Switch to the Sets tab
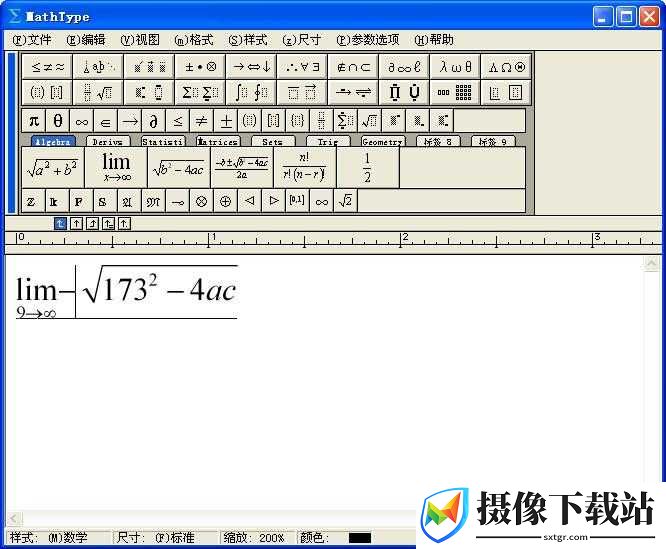Screen dimensions: 666x549 [273, 142]
